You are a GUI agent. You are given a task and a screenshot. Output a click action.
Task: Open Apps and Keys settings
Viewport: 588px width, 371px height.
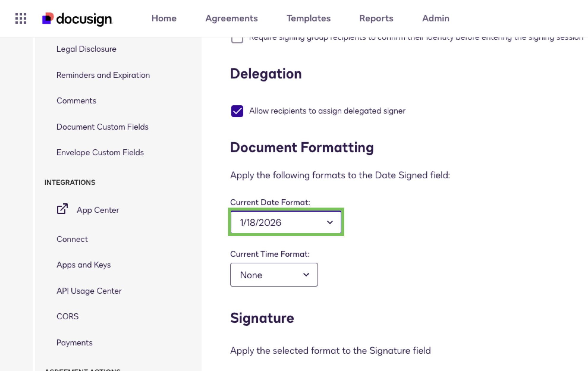[x=84, y=265]
